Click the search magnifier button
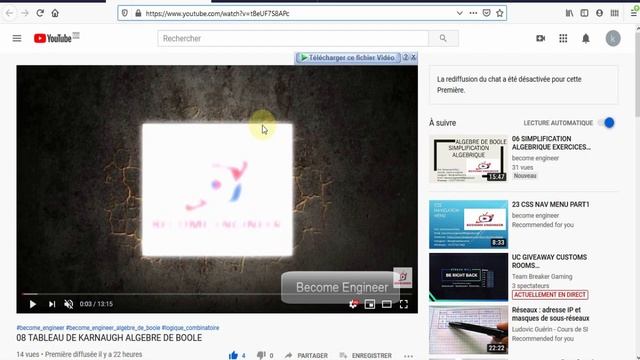The width and height of the screenshot is (640, 360). click(x=443, y=38)
